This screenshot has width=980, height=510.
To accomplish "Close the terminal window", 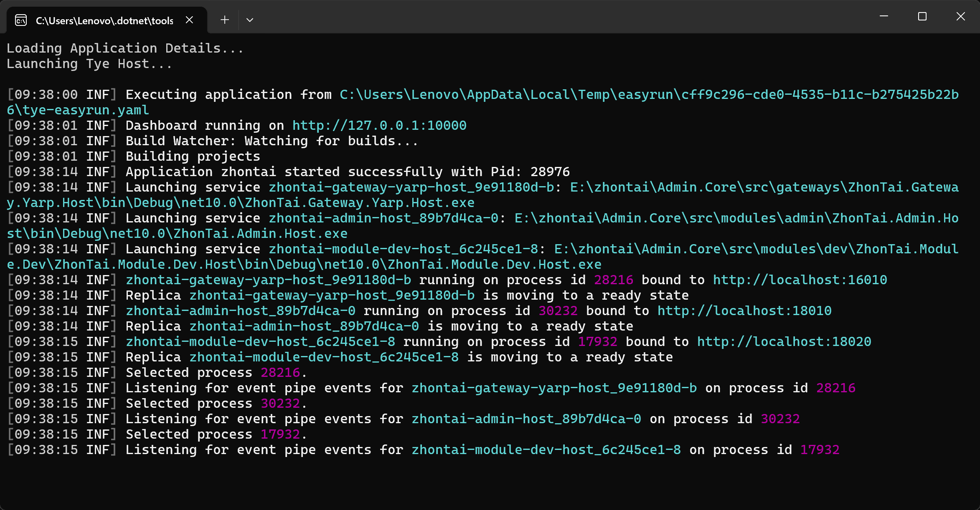I will tap(960, 17).
